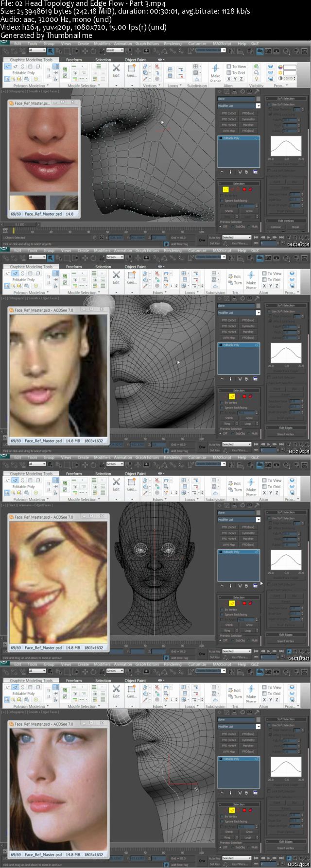Select Polygon sub-object icon in 00:06:01 frame Selection rollout
Image resolution: width=311 pixels, height=868 pixels.
click(244, 189)
